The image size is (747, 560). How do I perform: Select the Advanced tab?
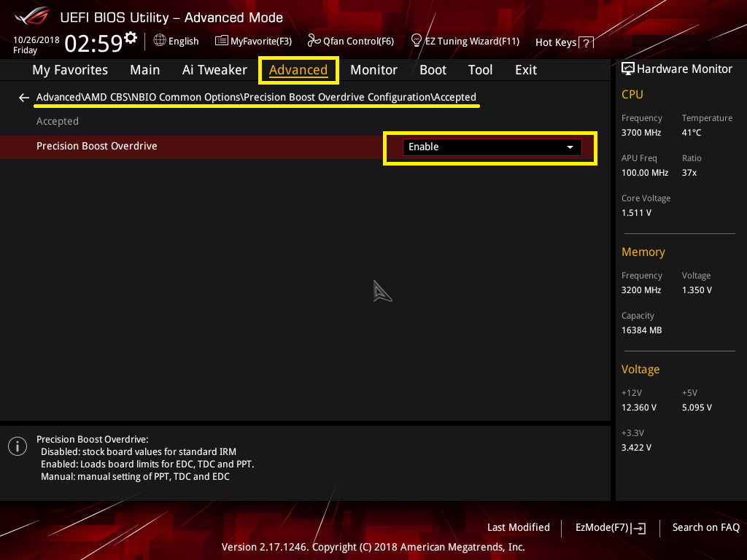tap(298, 70)
